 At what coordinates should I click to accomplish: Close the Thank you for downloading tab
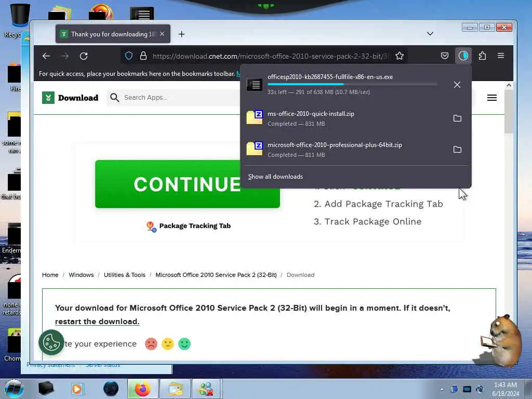coord(162,34)
